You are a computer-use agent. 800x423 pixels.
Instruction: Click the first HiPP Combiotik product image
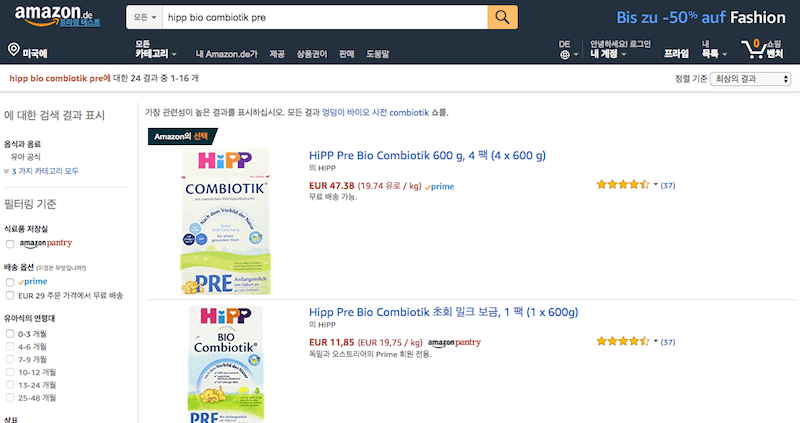(226, 221)
